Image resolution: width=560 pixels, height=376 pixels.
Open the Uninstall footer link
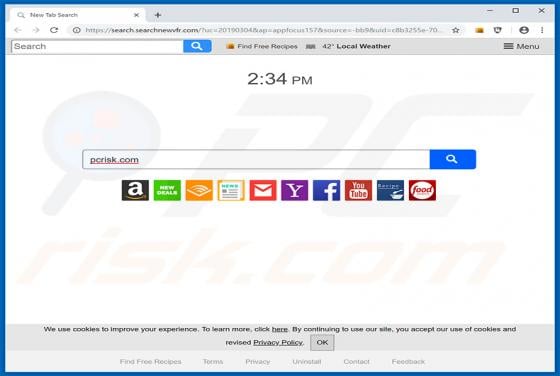(x=306, y=362)
